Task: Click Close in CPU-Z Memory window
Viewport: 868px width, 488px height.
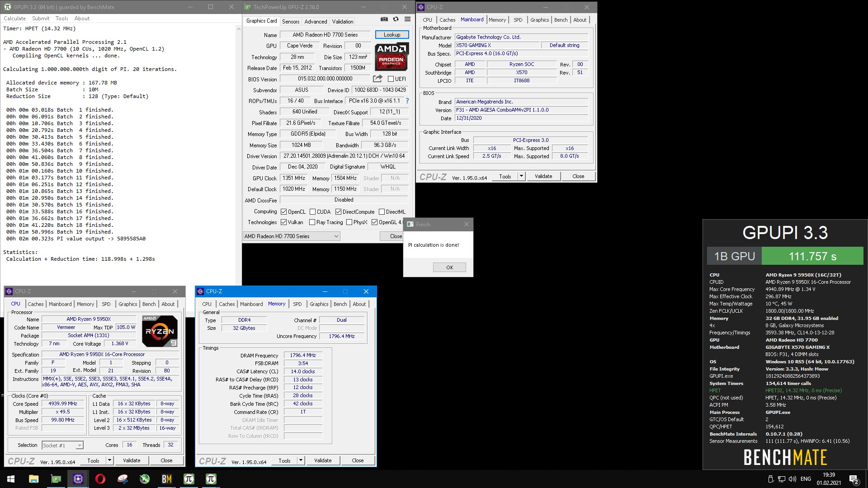Action: tap(358, 460)
